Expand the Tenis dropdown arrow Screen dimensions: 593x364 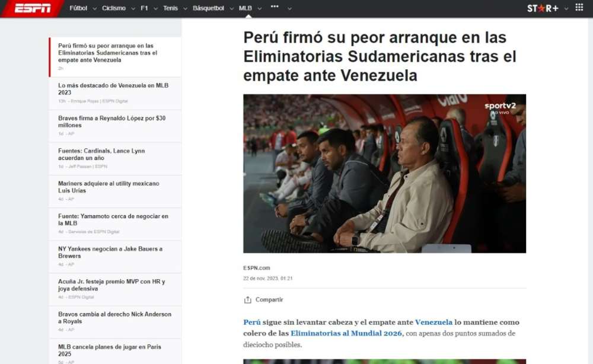point(185,8)
